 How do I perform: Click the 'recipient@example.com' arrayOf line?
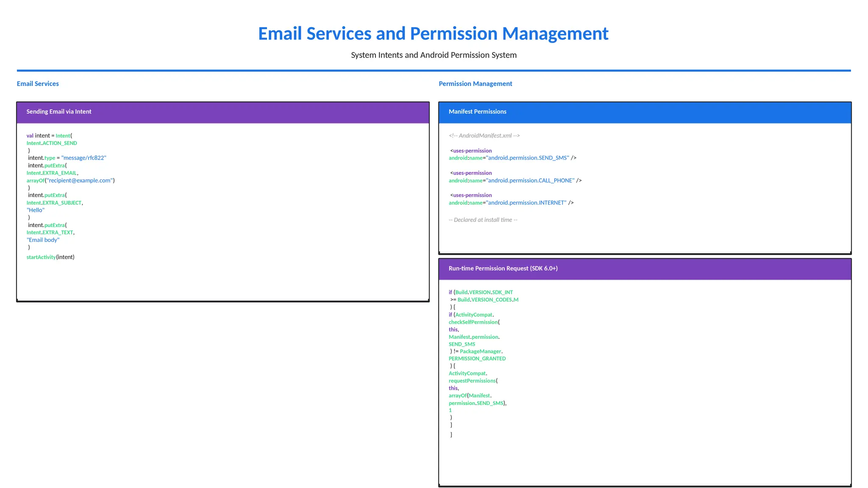71,180
